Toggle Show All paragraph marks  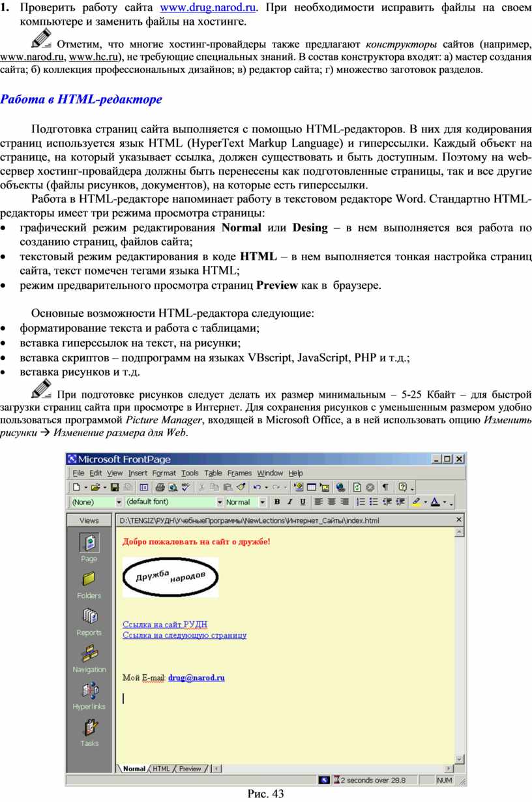click(385, 487)
